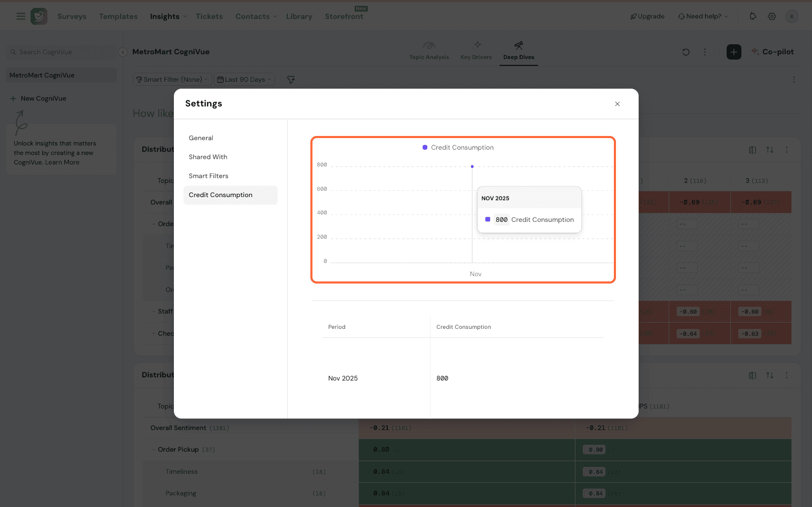Open the account settings gear icon
The image size is (812, 507).
tap(771, 16)
